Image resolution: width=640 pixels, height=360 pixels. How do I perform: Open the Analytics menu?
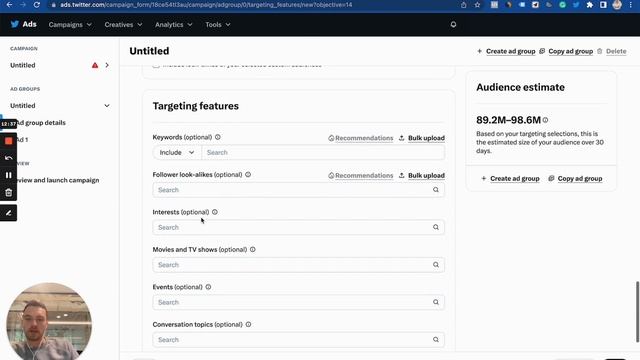click(173, 24)
